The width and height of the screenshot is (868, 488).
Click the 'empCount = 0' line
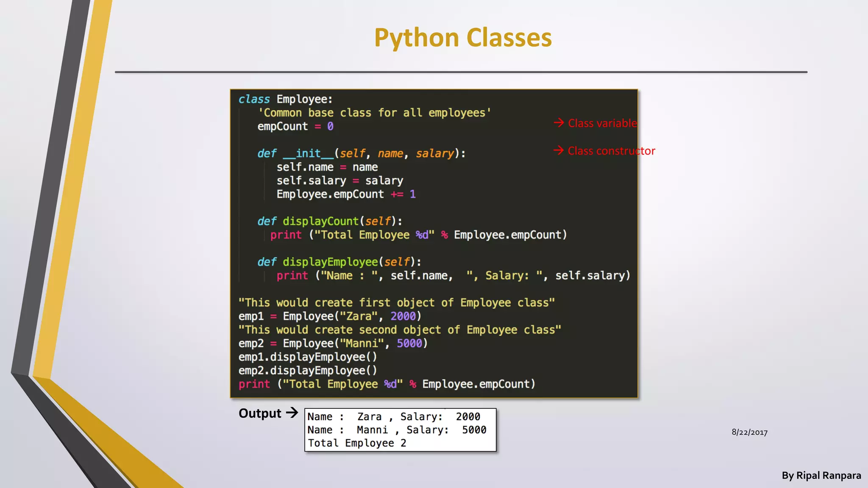point(295,126)
